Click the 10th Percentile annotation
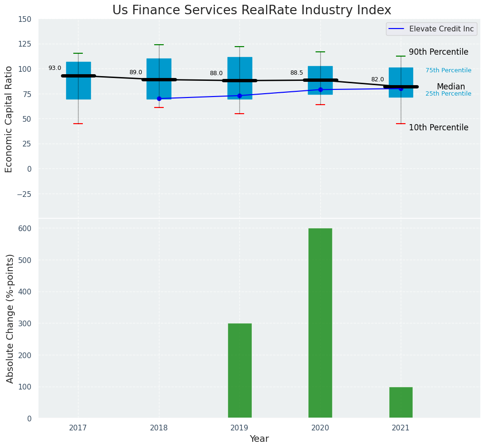Screen dimensions: 485x448 pos(438,127)
